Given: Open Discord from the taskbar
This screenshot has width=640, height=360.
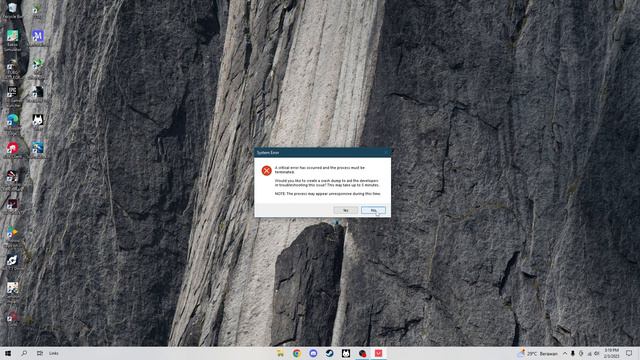Looking at the screenshot, I should (x=313, y=353).
